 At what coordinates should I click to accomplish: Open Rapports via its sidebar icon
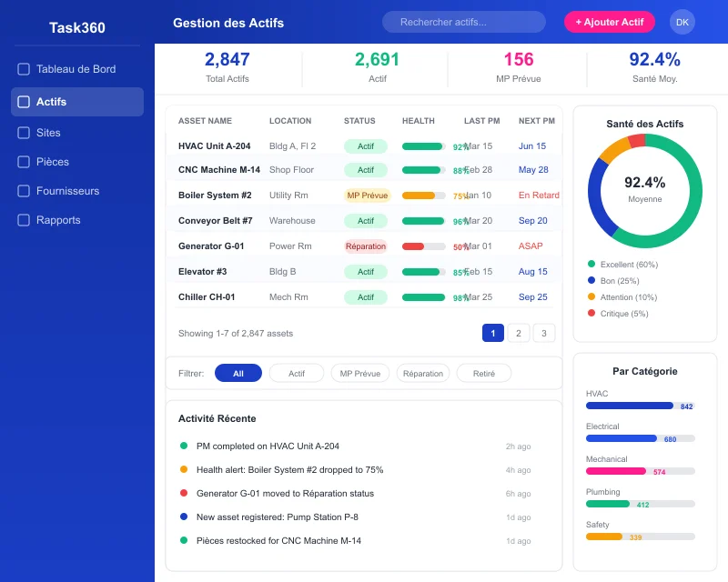click(22, 219)
